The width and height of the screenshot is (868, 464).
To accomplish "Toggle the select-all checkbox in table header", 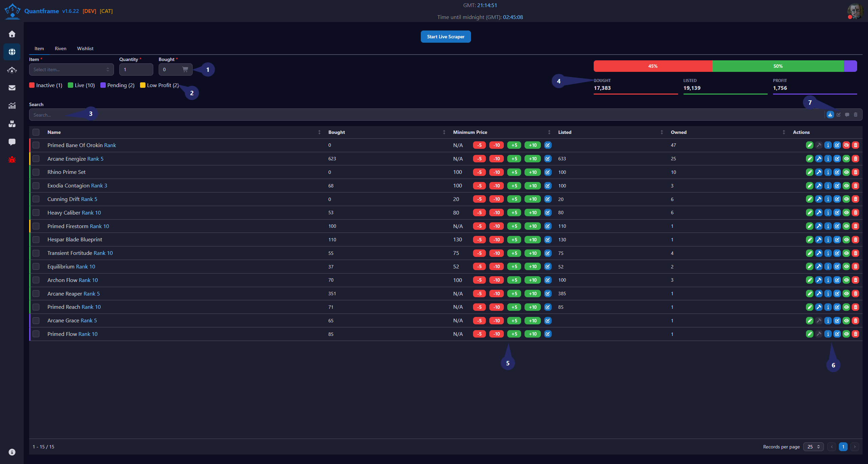I will pyautogui.click(x=36, y=132).
